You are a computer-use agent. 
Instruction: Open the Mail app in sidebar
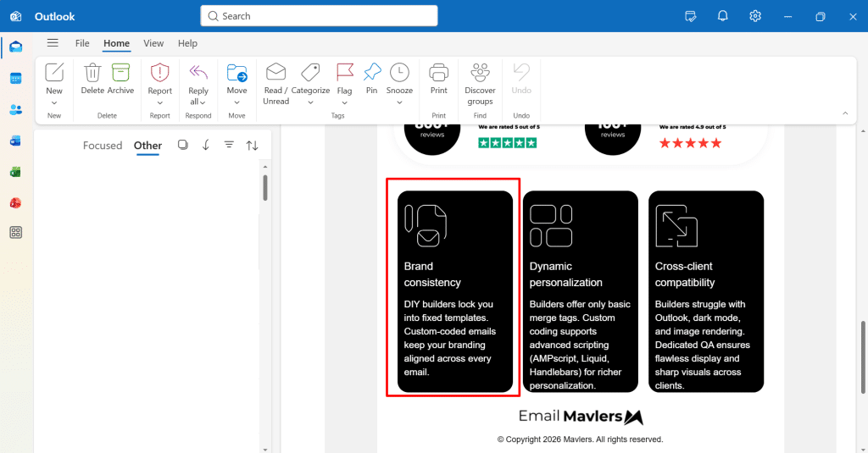click(x=15, y=47)
